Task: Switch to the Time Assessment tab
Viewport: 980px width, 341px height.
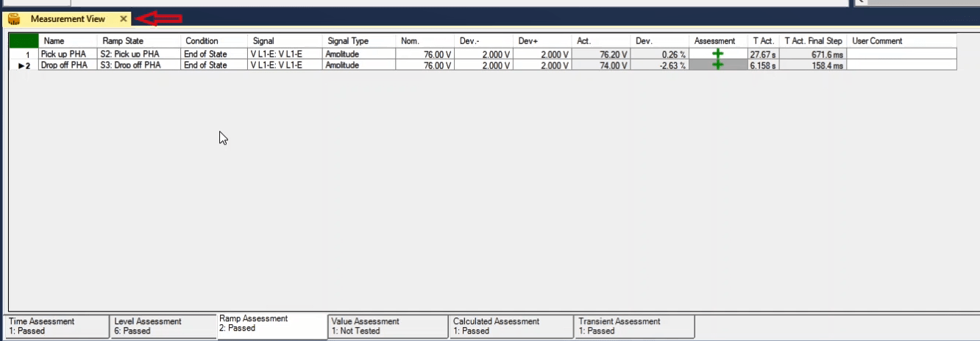Action: pos(57,326)
